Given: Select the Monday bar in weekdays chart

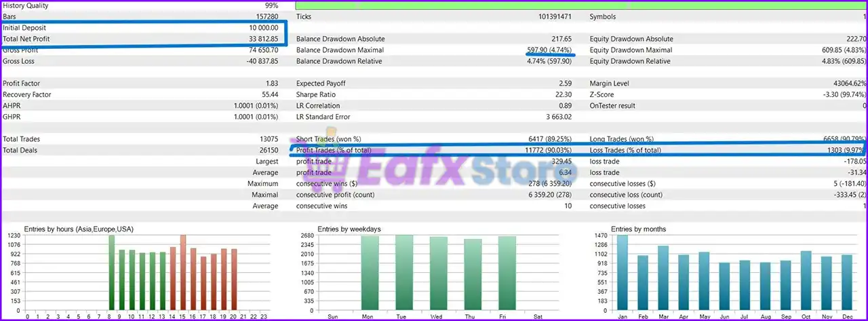Looking at the screenshot, I should [x=370, y=273].
